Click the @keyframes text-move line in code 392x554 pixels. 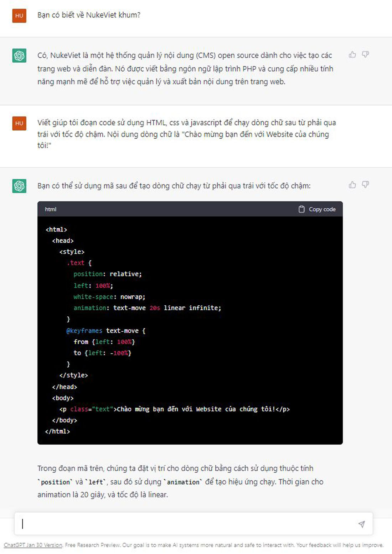[x=106, y=331]
